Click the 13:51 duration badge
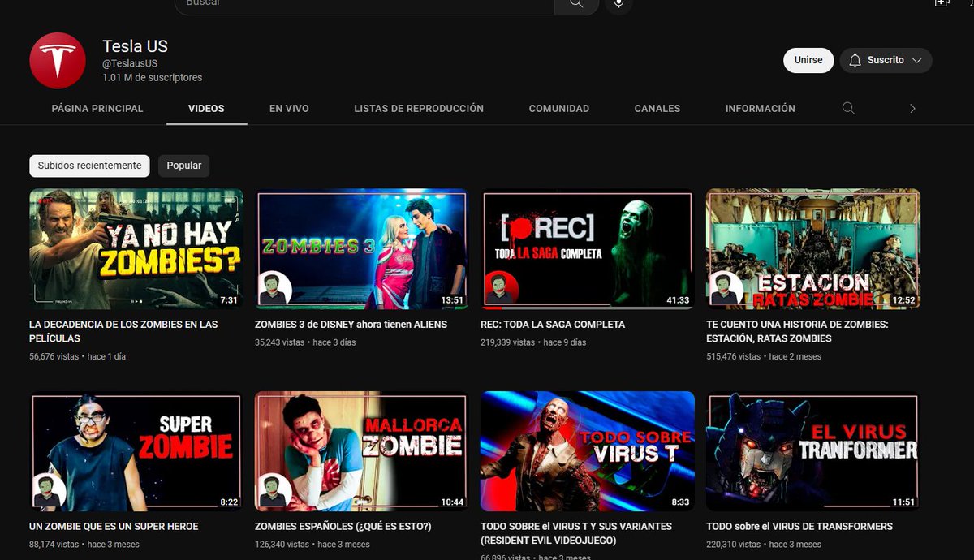Image resolution: width=974 pixels, height=560 pixels. pyautogui.click(x=452, y=300)
